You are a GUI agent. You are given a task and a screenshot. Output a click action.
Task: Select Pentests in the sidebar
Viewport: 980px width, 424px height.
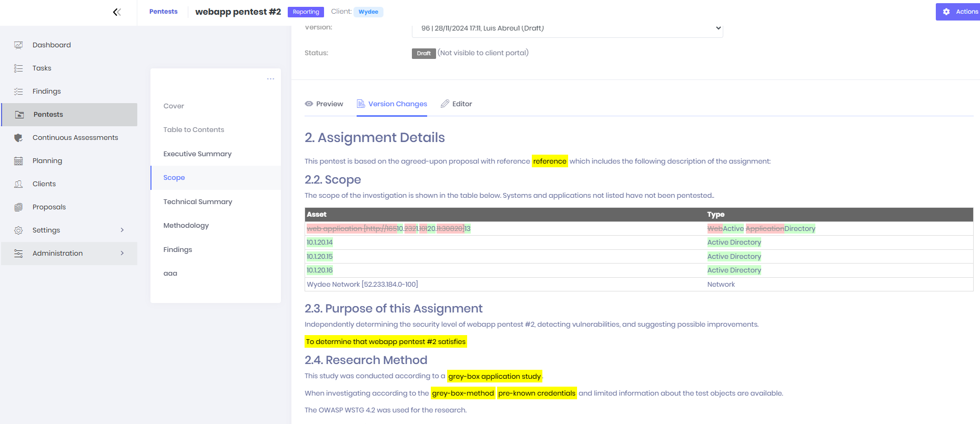69,115
